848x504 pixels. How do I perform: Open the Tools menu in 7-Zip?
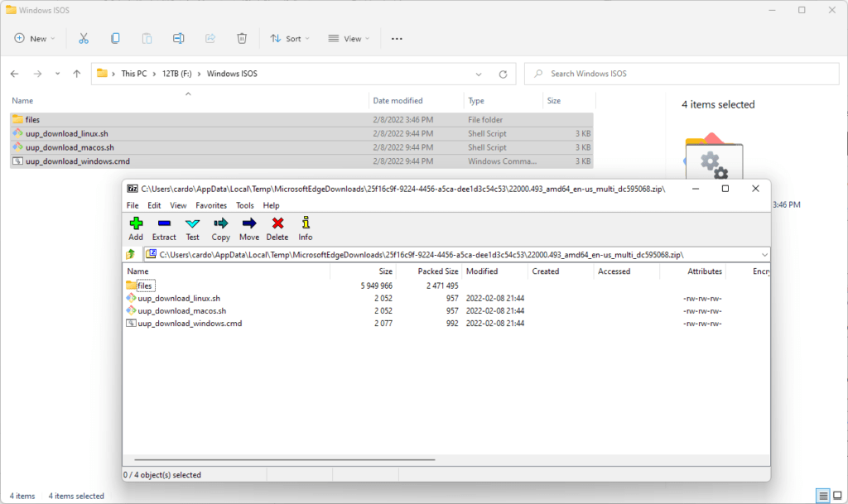[245, 205]
